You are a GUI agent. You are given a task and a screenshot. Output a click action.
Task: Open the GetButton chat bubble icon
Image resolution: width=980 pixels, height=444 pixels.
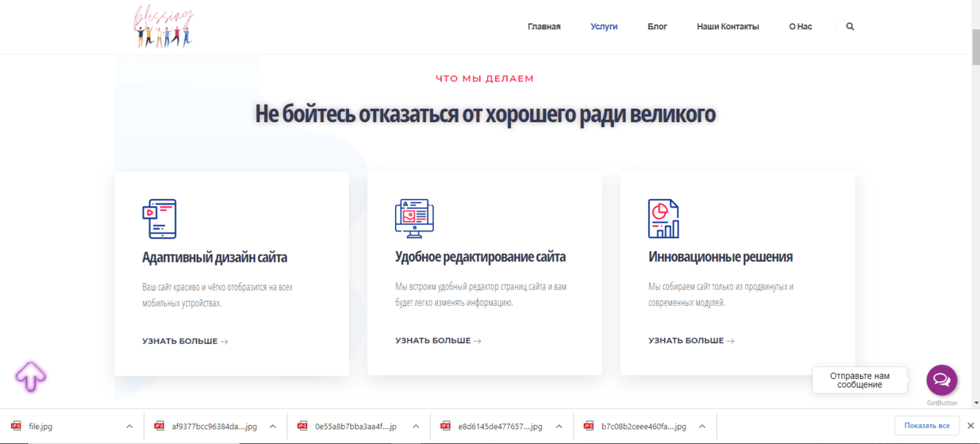942,380
